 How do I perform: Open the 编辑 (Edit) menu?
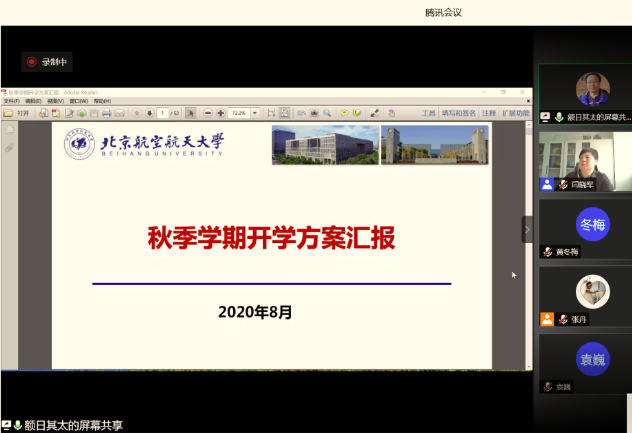click(33, 101)
